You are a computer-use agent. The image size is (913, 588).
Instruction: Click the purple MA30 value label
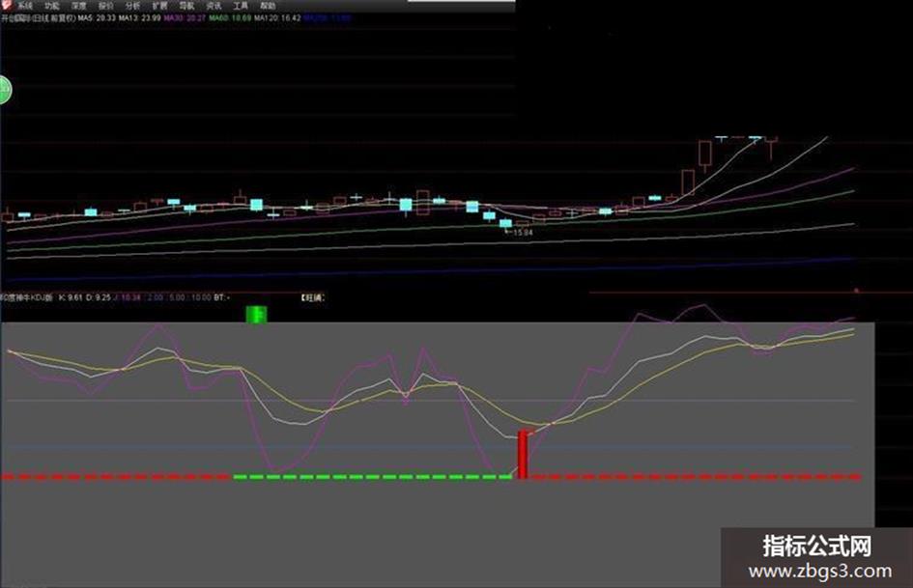[185, 18]
